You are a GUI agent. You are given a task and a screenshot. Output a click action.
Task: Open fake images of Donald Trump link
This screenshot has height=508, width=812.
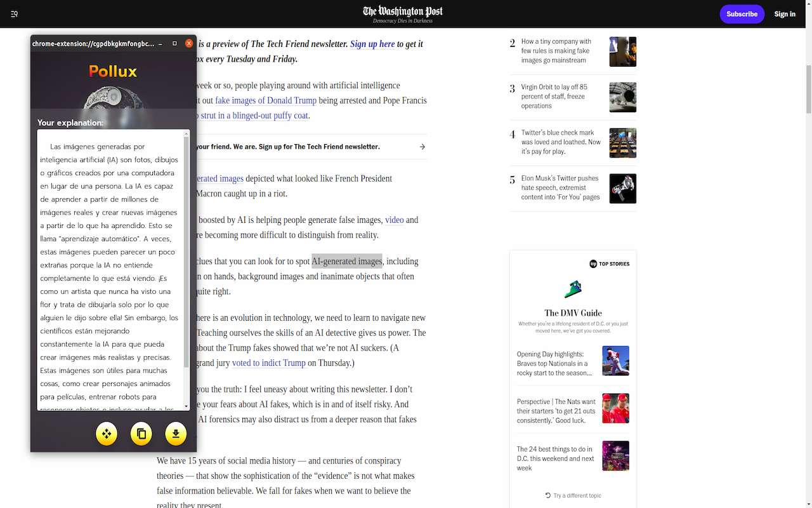click(266, 100)
